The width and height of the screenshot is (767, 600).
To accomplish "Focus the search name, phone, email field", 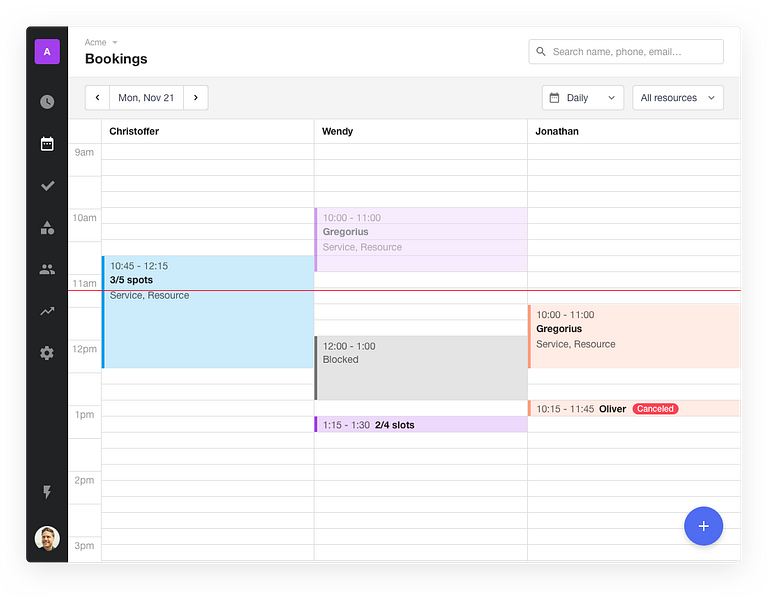I will point(626,52).
